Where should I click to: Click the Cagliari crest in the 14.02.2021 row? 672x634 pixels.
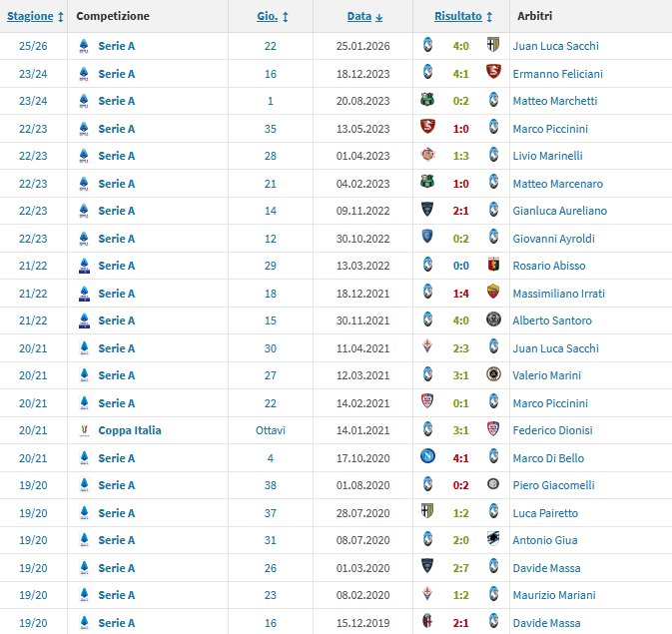click(428, 403)
